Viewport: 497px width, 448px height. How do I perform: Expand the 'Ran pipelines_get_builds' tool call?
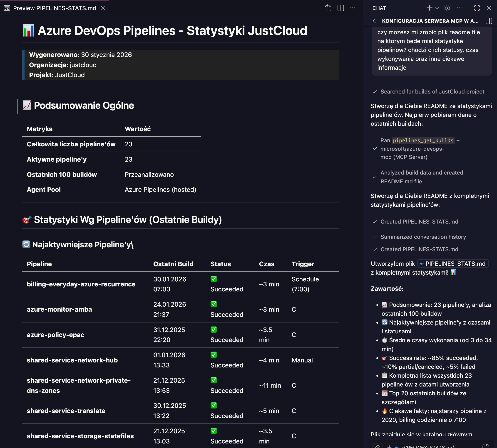click(x=416, y=149)
